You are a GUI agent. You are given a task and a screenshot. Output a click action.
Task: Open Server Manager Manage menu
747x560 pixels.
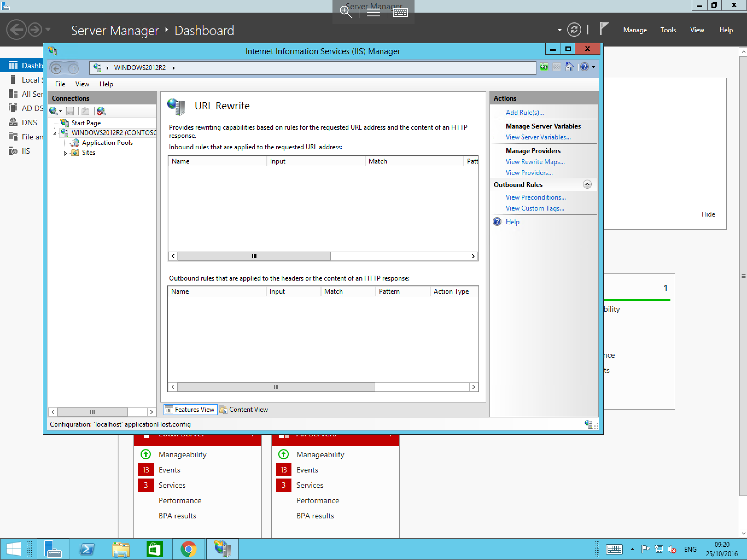coord(635,30)
